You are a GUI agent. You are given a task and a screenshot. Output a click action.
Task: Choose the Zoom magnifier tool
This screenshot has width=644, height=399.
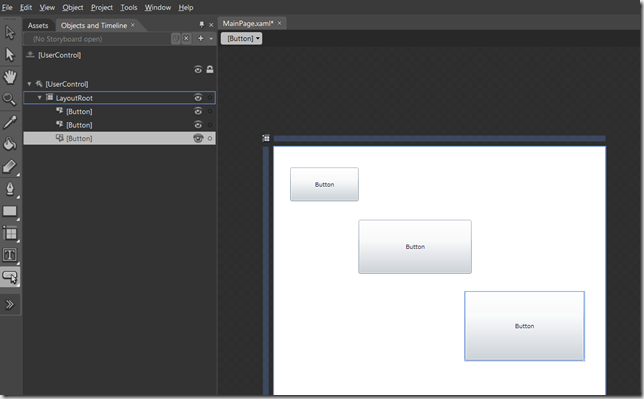pos(10,99)
